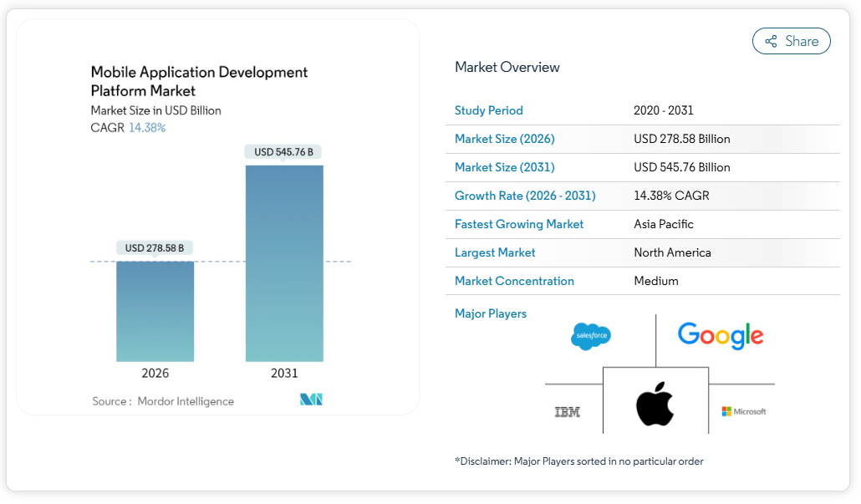Click the Source: Mordor Intelligence text
The image size is (861, 504).
pyautogui.click(x=163, y=401)
